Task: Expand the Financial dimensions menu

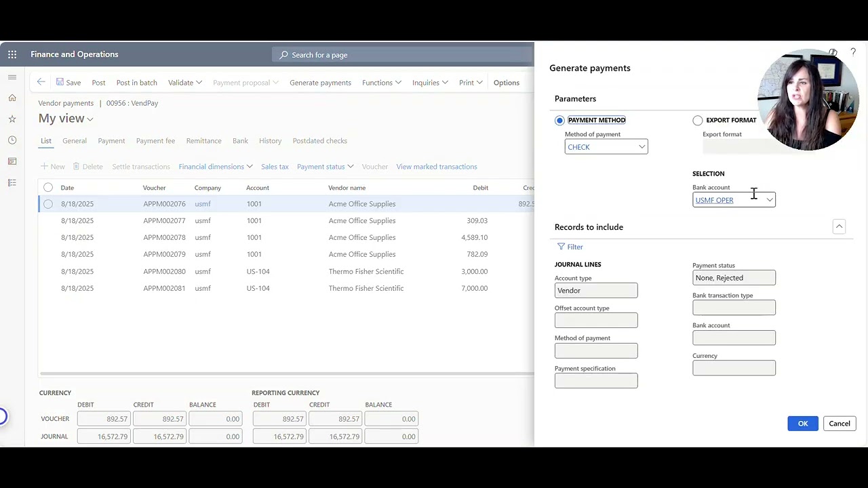Action: click(x=216, y=166)
